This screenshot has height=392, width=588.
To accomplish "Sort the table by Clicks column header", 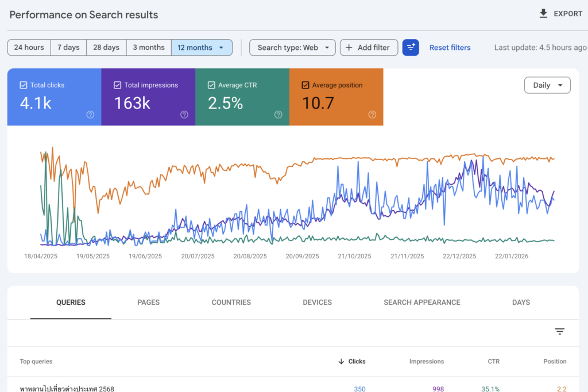I will pos(356,362).
